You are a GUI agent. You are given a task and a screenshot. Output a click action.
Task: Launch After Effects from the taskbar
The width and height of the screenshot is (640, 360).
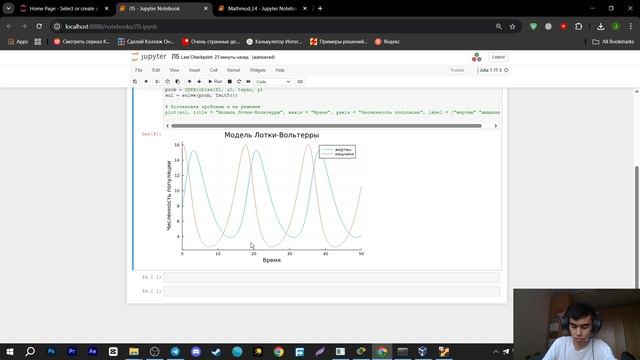point(92,351)
